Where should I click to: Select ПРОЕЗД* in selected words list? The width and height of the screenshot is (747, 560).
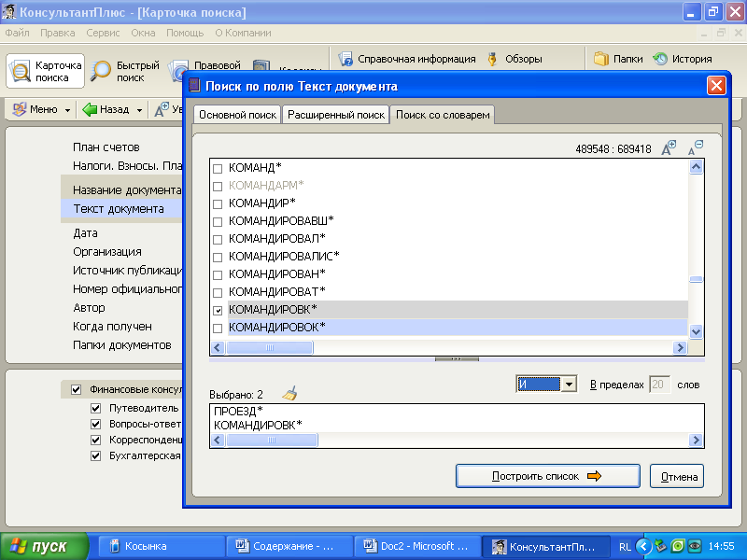pyautogui.click(x=238, y=411)
